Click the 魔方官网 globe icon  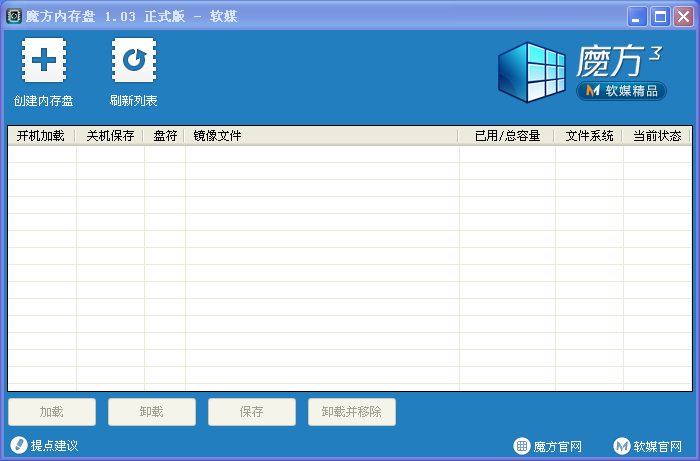(521, 446)
